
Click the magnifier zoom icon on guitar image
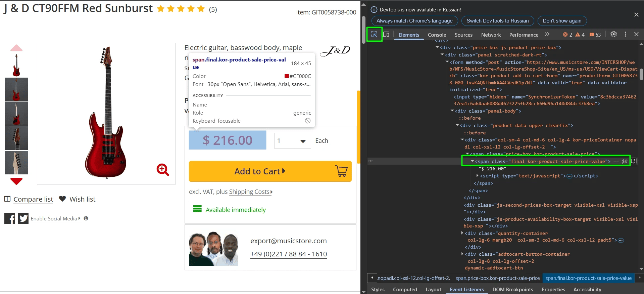click(x=163, y=170)
